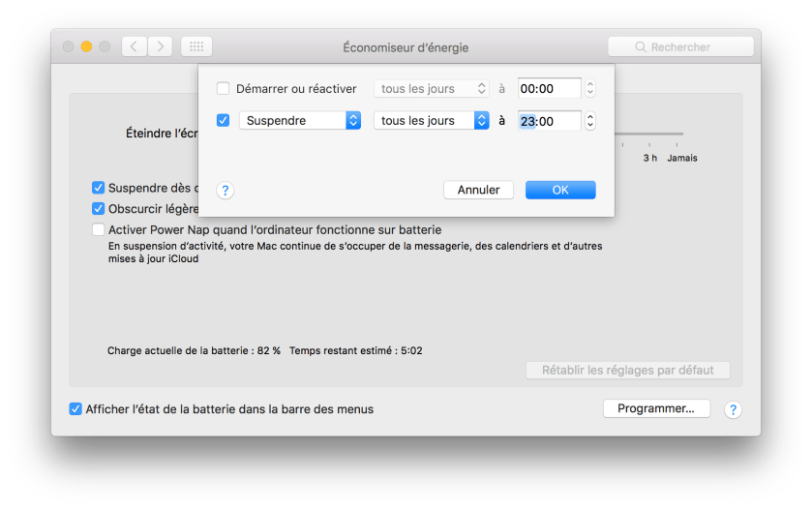Open the disabled tous les jours dropdown

click(432, 89)
